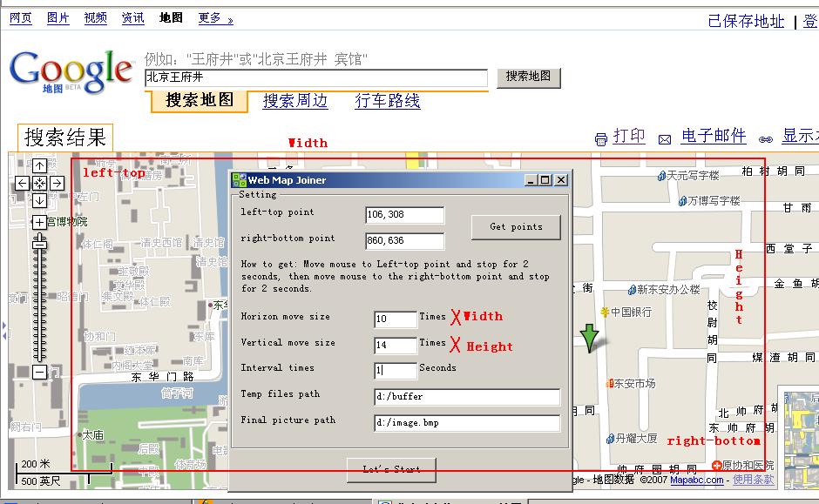Click the 电子邮件 link
Viewport: 819px width, 504px height.
[x=714, y=136]
